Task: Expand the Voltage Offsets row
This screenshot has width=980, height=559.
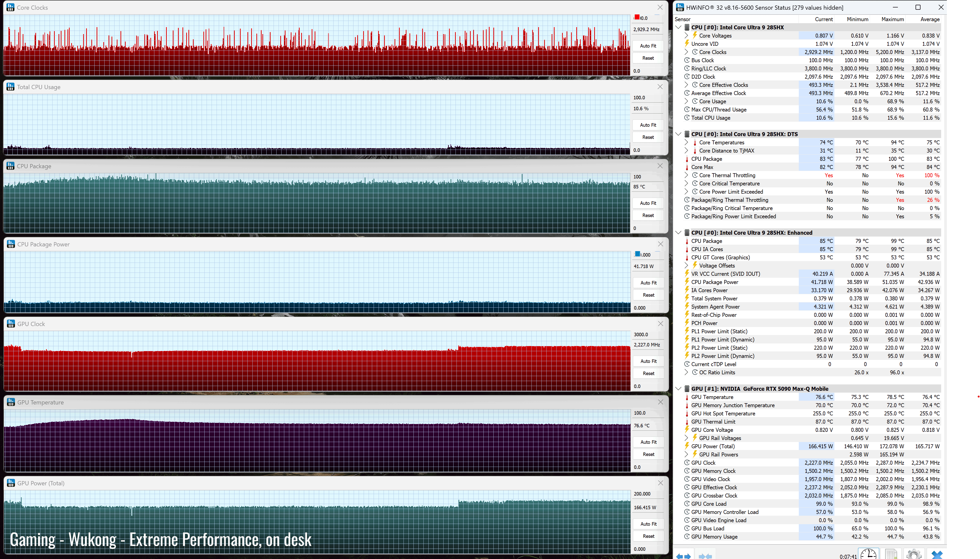Action: click(686, 265)
